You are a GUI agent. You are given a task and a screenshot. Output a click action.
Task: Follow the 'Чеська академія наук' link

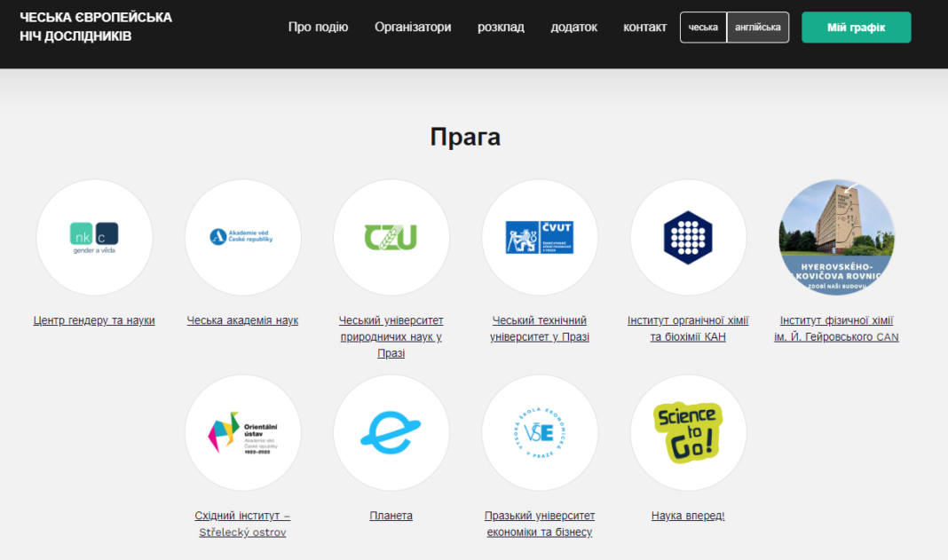pos(242,320)
